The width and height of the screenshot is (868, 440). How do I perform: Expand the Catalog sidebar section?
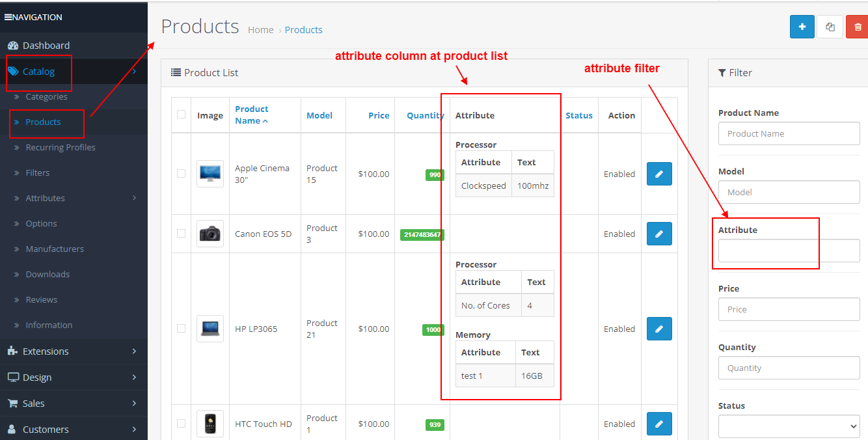point(38,70)
